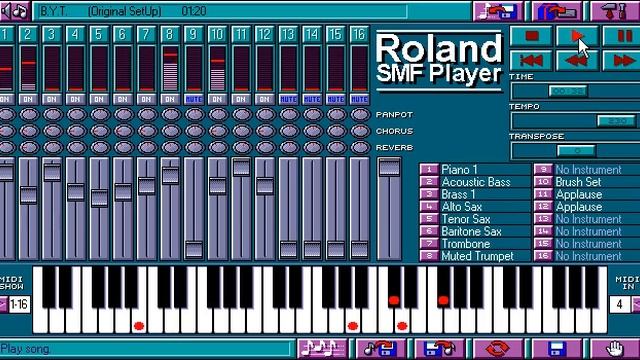Click channel 16 reverb knob

click(x=360, y=147)
